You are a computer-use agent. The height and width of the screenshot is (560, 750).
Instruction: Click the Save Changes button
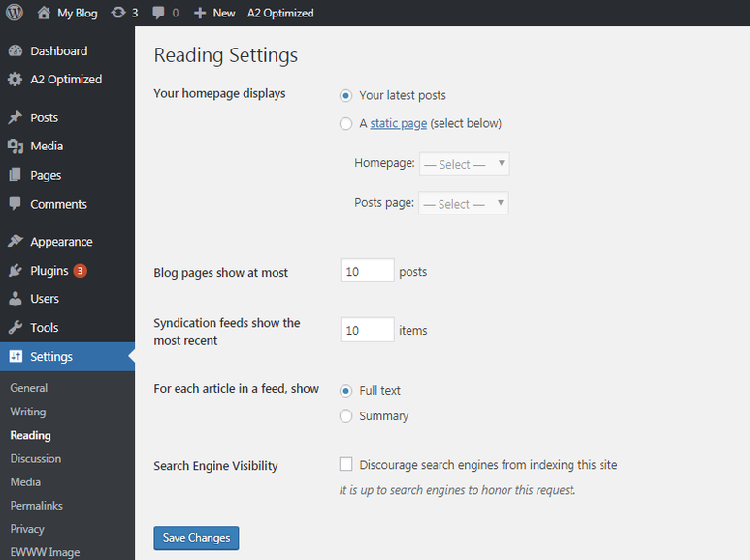point(196,538)
